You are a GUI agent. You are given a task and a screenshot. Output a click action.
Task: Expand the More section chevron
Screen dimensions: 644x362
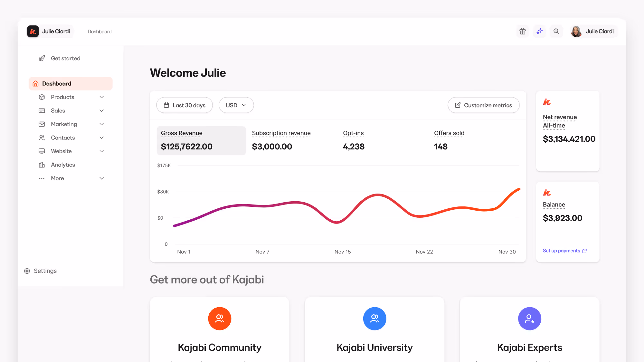coord(102,178)
